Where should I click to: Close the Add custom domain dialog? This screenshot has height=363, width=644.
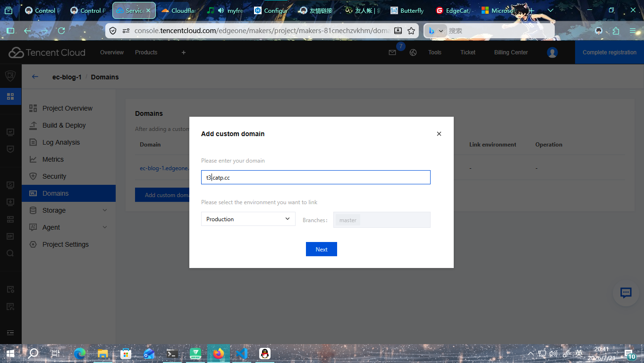coord(439,134)
